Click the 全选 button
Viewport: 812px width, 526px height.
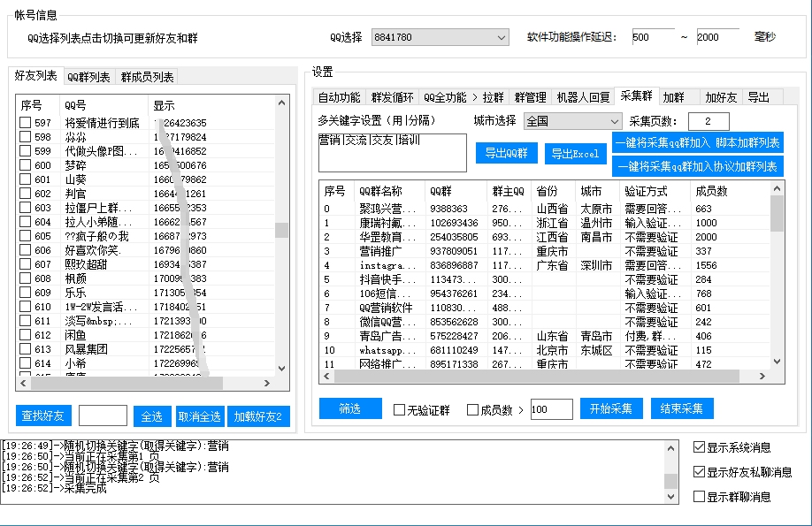[152, 416]
